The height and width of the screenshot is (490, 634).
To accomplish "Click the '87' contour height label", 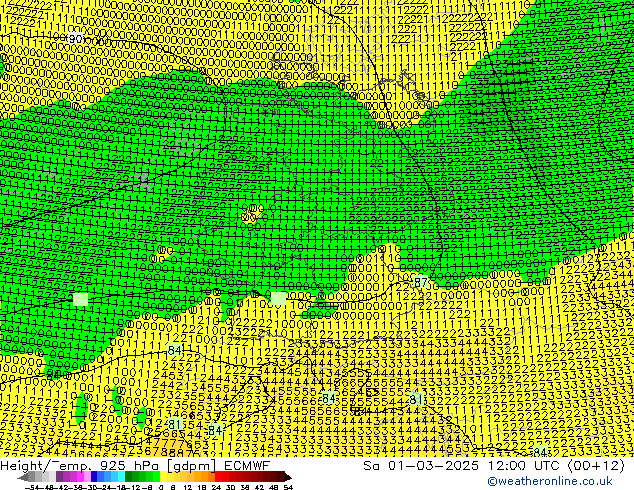I will 421,282.
